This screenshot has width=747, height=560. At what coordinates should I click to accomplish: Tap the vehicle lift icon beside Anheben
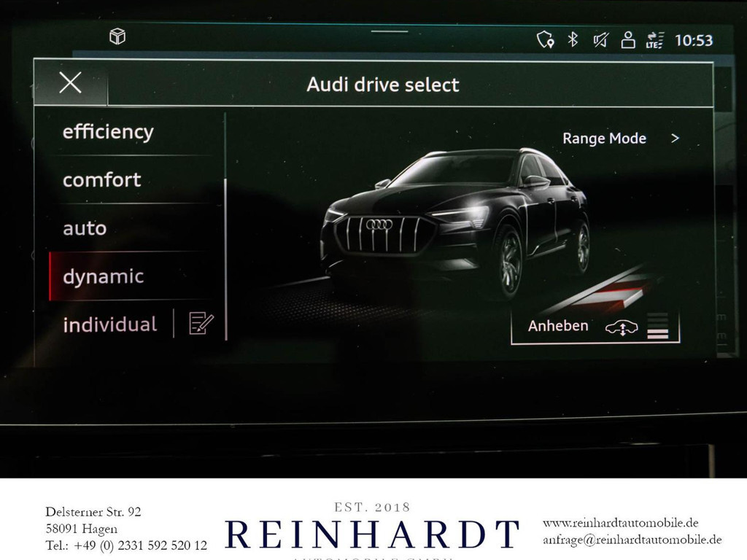[x=622, y=327]
